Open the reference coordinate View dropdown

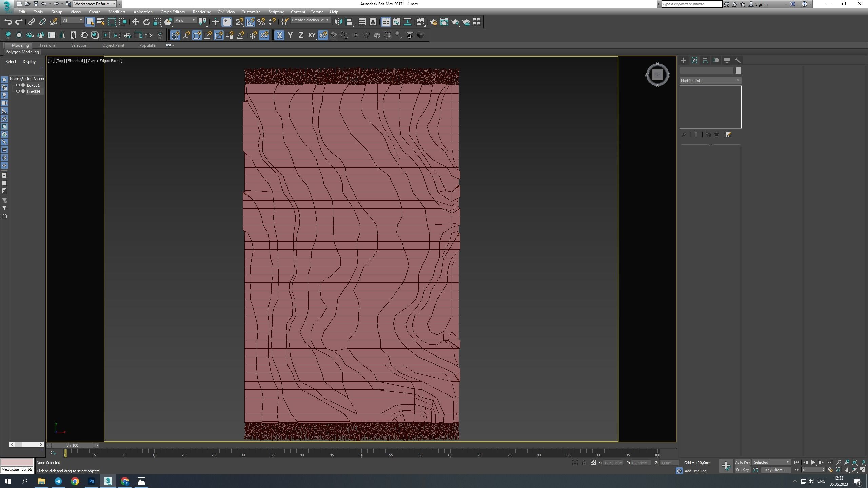(x=185, y=21)
